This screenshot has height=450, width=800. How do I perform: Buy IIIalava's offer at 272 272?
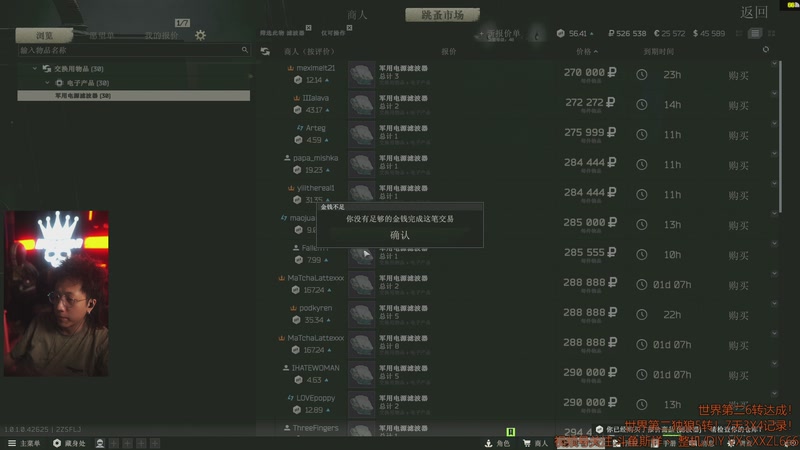pos(738,106)
